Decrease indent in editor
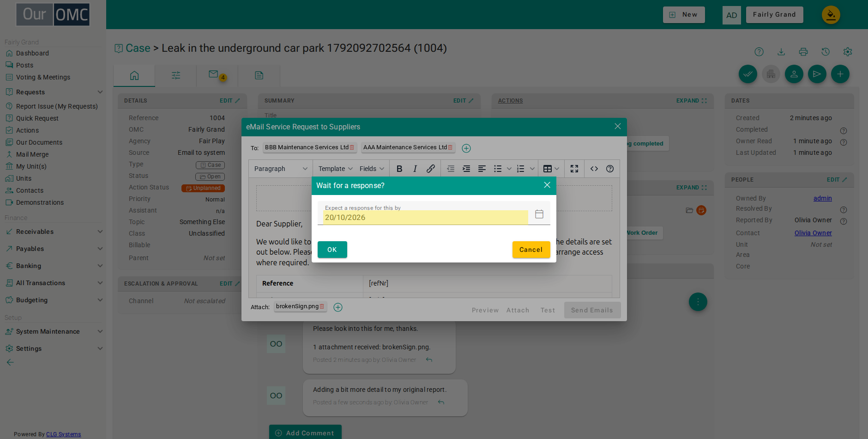 451,169
